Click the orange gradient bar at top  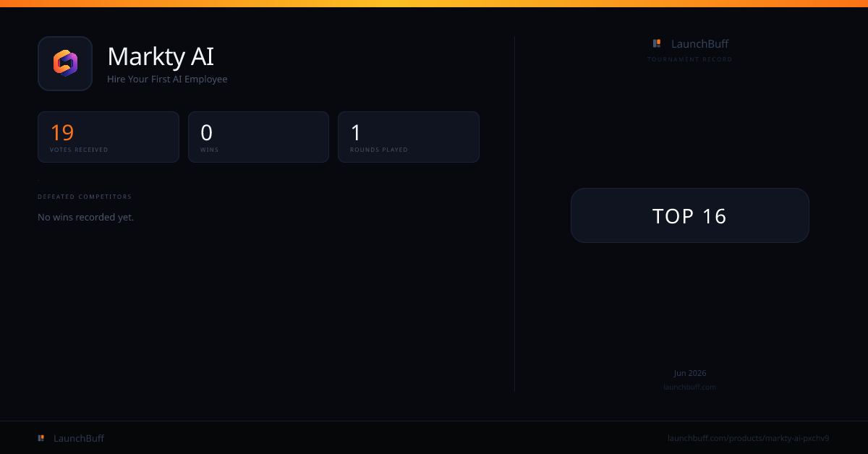[434, 4]
